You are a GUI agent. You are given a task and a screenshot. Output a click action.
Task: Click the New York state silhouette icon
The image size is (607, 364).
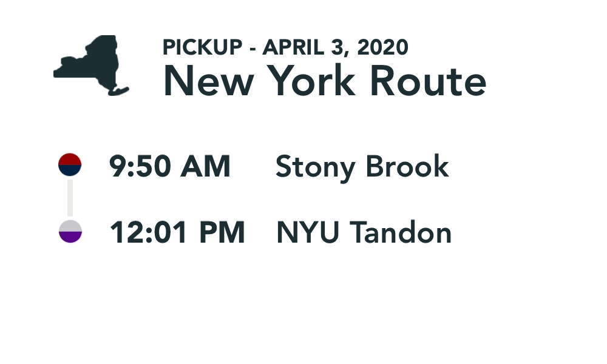pos(94,64)
